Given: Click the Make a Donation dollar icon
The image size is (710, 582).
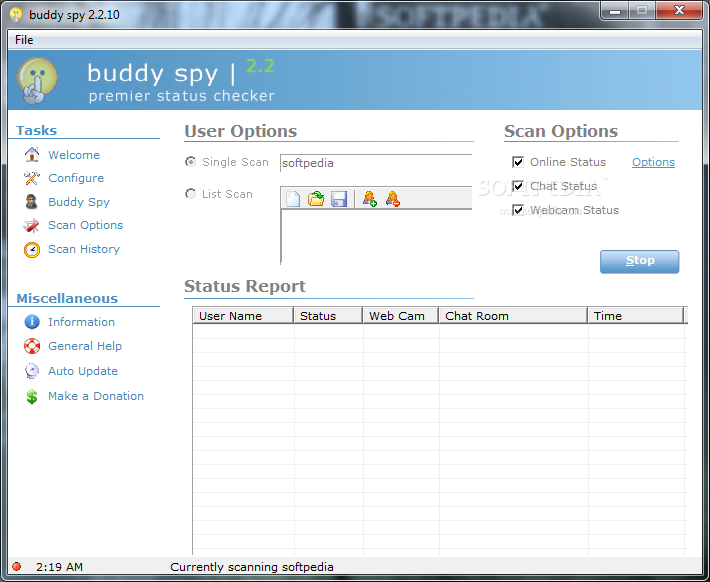Looking at the screenshot, I should [32, 396].
